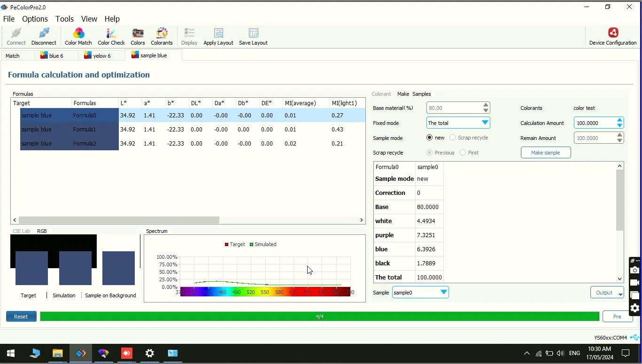This screenshot has width=642, height=364.
Task: Select the 'Scrap recycle' sample mode option
Action: point(452,138)
